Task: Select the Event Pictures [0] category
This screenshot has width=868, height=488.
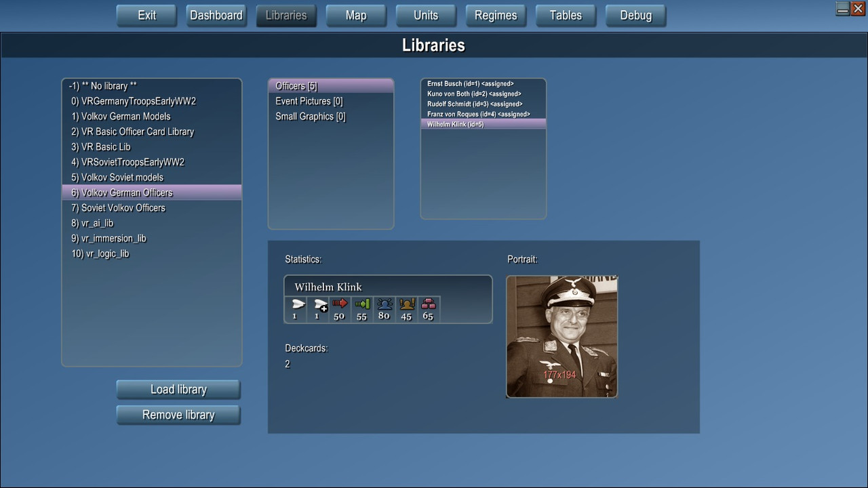Action: pyautogui.click(x=331, y=101)
